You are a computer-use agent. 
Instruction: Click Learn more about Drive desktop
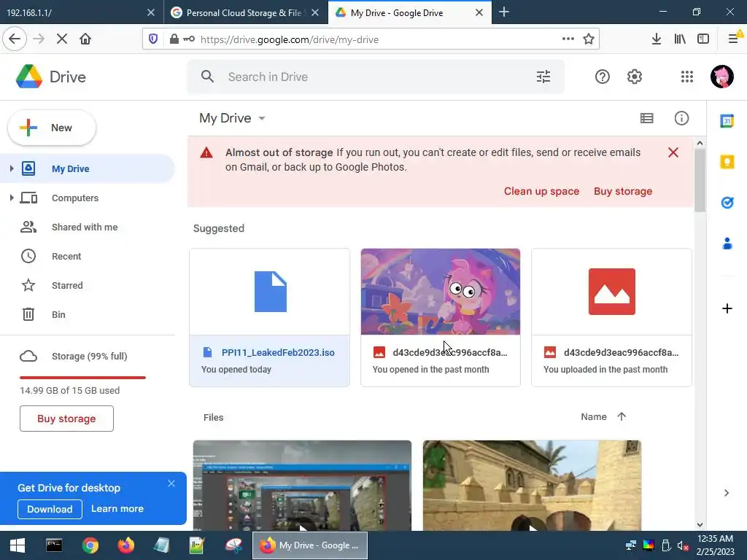click(117, 508)
